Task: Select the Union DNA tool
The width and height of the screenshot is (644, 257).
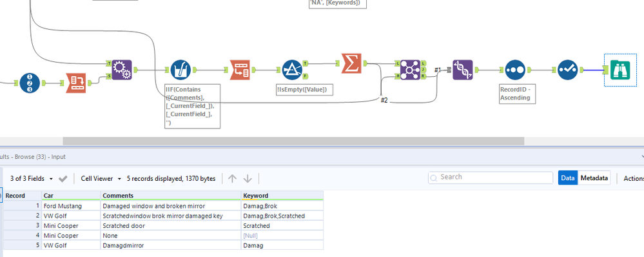Action: coord(463,70)
